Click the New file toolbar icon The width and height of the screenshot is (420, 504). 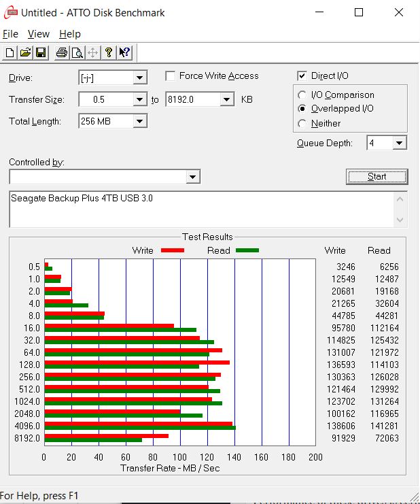tap(10, 52)
